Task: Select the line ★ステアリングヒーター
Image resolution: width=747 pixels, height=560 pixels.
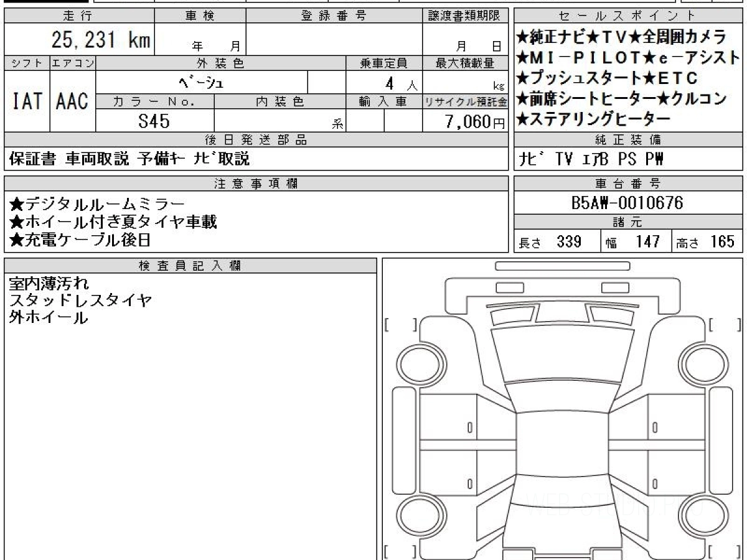Action: click(593, 118)
